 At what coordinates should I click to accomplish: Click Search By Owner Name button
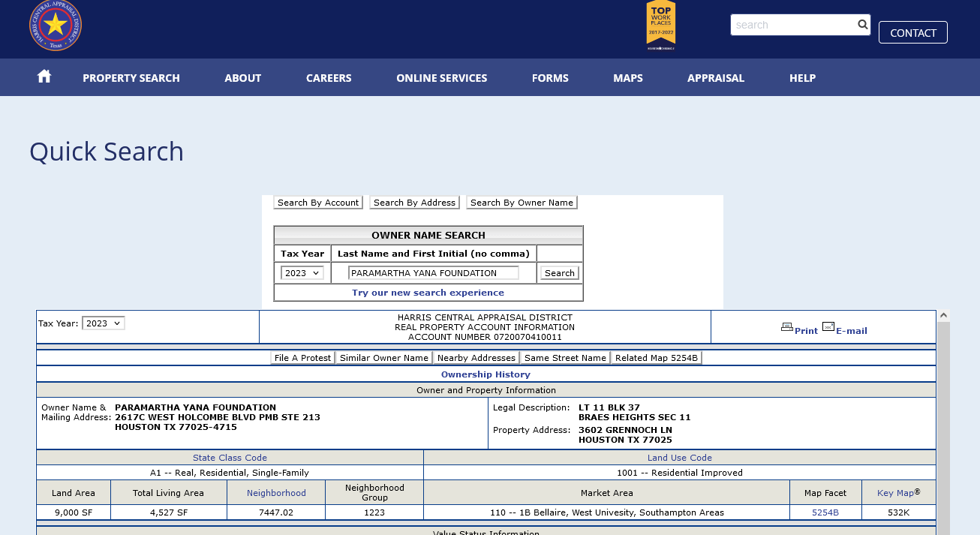[522, 203]
